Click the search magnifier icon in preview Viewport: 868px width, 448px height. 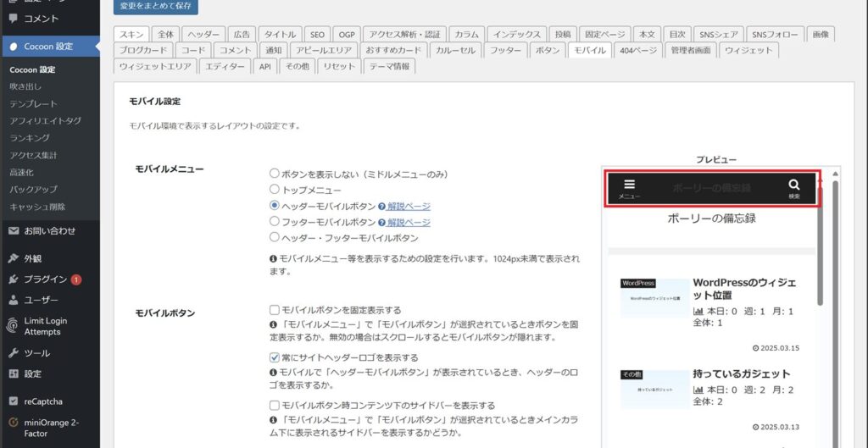(x=793, y=184)
